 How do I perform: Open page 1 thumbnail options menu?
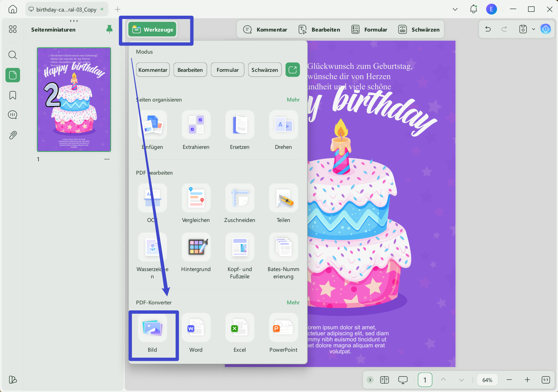pyautogui.click(x=107, y=159)
